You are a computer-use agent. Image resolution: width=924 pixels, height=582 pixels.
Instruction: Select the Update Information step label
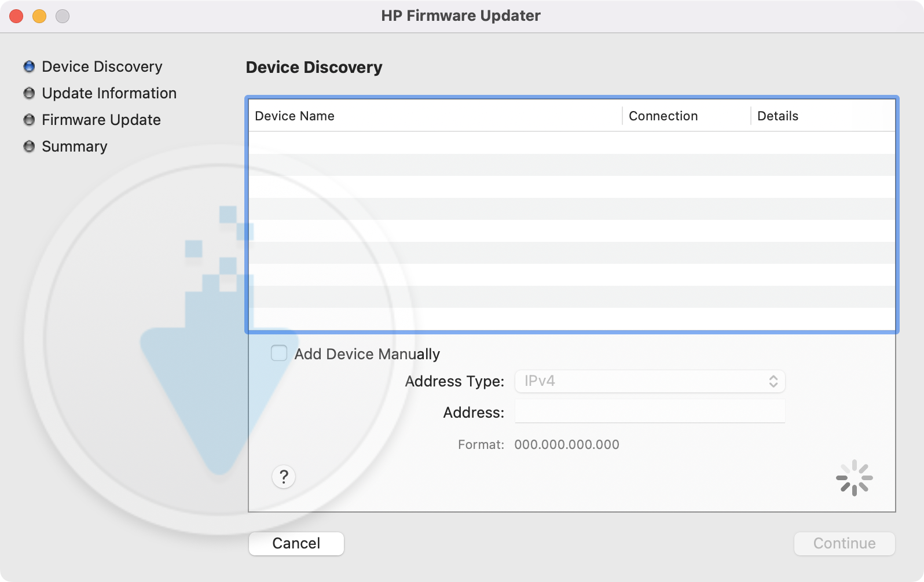tap(109, 93)
